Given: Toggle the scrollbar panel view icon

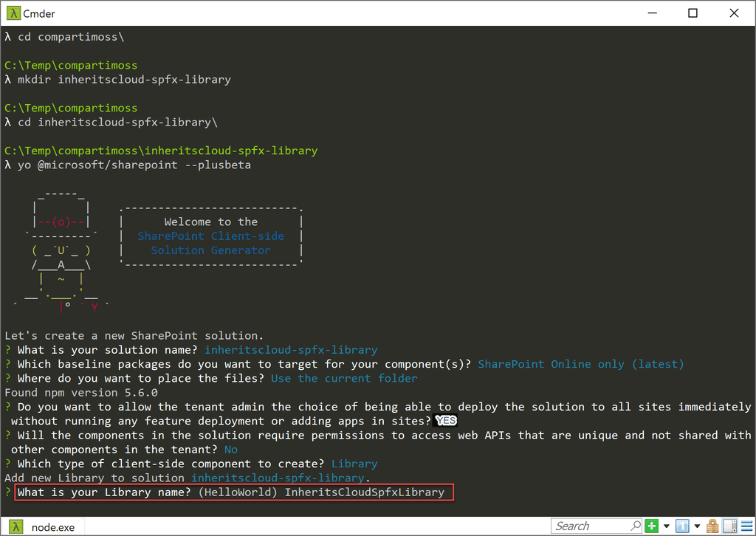Looking at the screenshot, I should 730,526.
